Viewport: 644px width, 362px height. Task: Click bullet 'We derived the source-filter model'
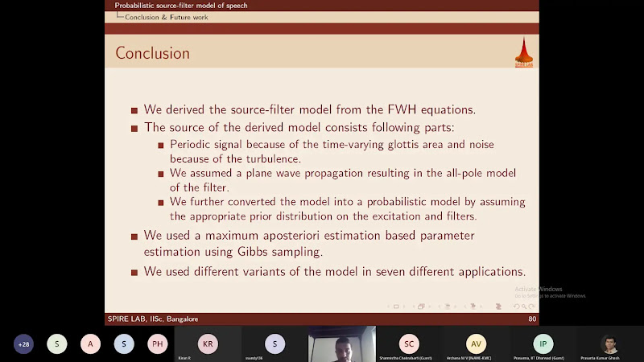[310, 109]
